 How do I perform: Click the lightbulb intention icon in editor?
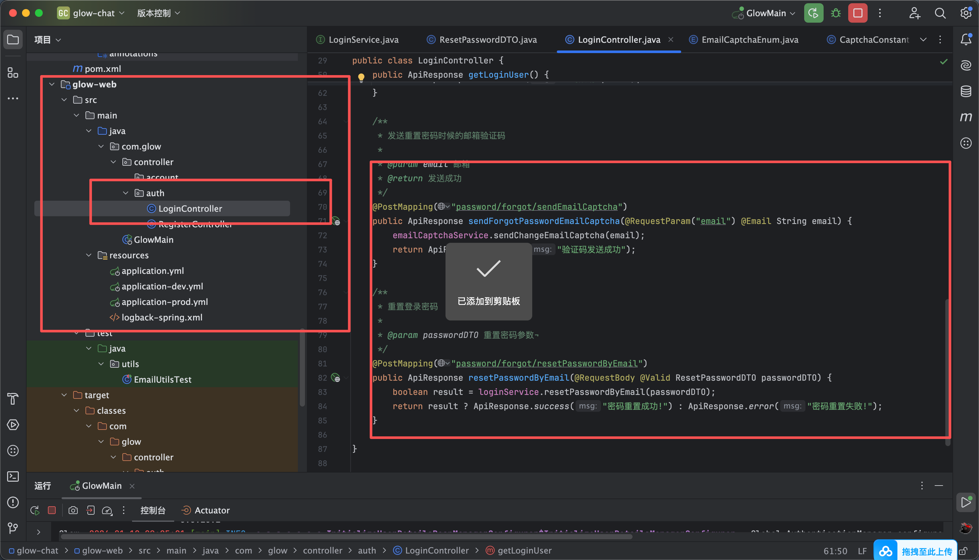[361, 77]
